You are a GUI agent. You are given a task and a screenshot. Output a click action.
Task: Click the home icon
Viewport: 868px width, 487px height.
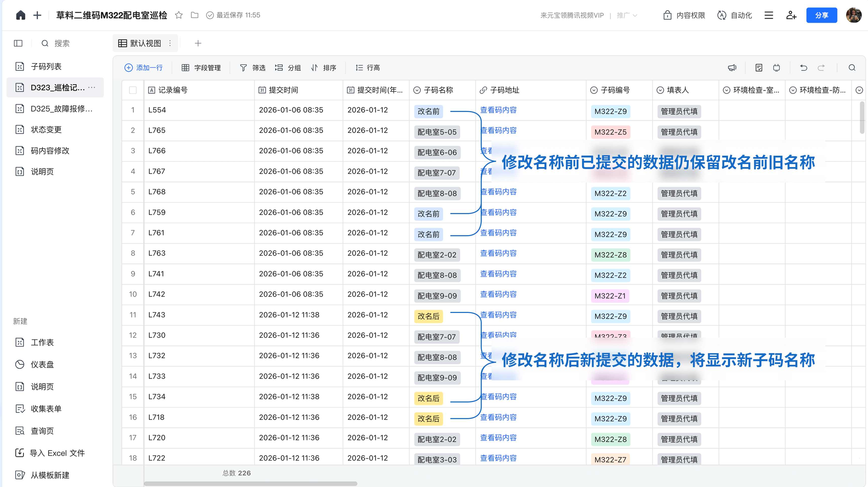tap(21, 15)
